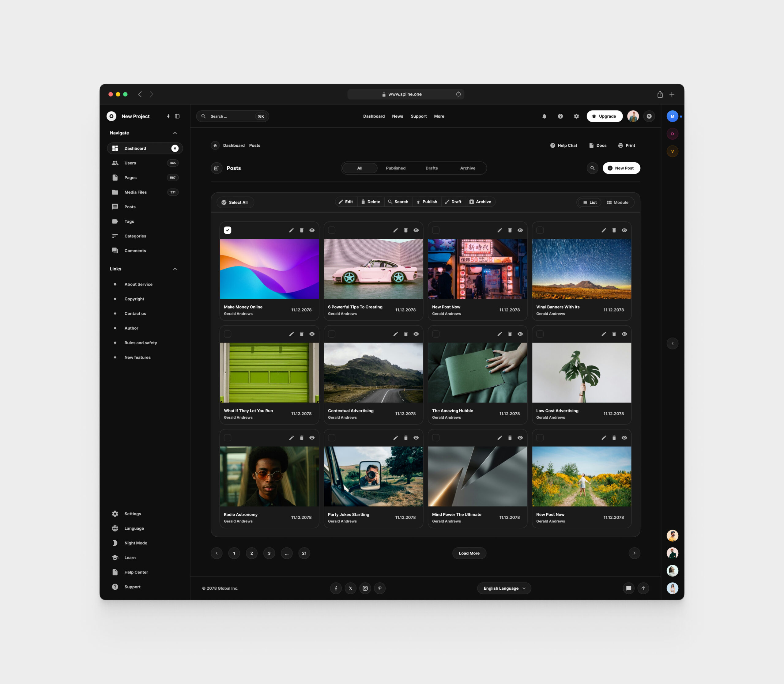This screenshot has width=784, height=684.
Task: Click the pagination ellipsis button
Action: [287, 553]
